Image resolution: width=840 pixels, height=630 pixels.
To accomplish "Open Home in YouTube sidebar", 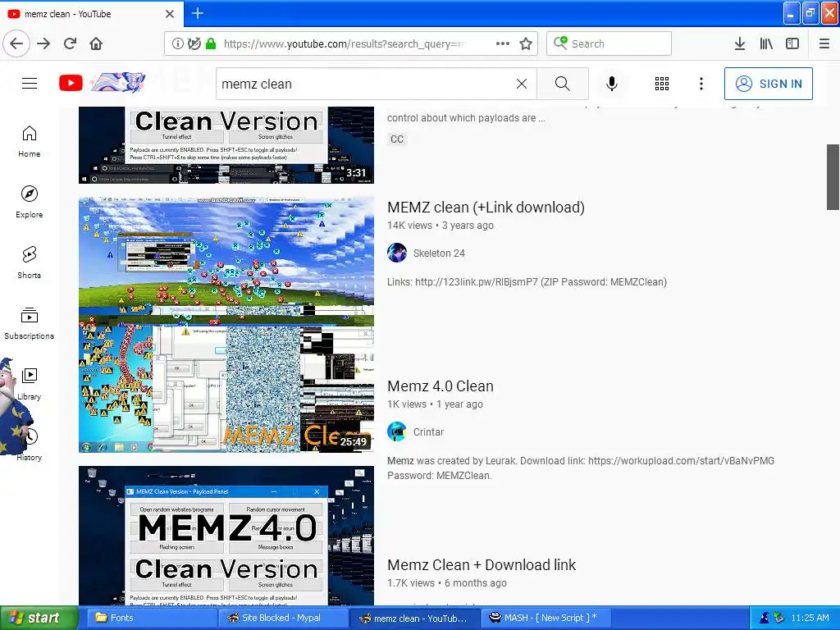I will 30,141.
